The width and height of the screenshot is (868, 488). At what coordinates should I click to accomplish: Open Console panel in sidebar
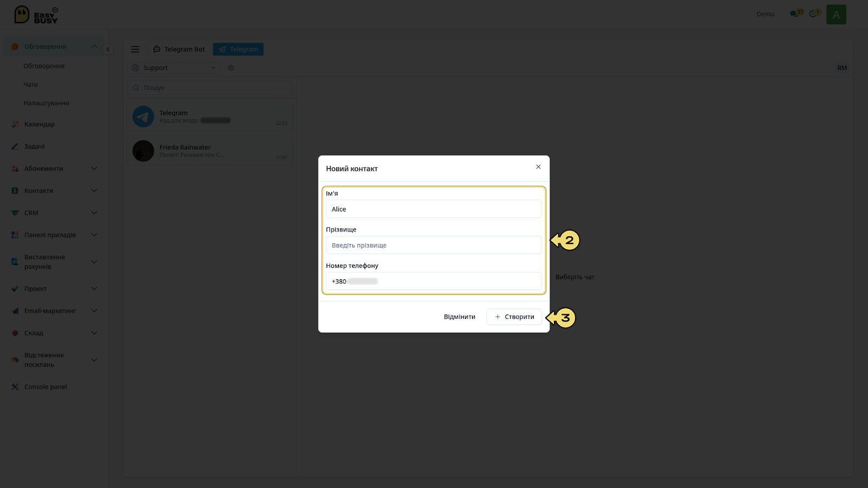click(x=46, y=387)
